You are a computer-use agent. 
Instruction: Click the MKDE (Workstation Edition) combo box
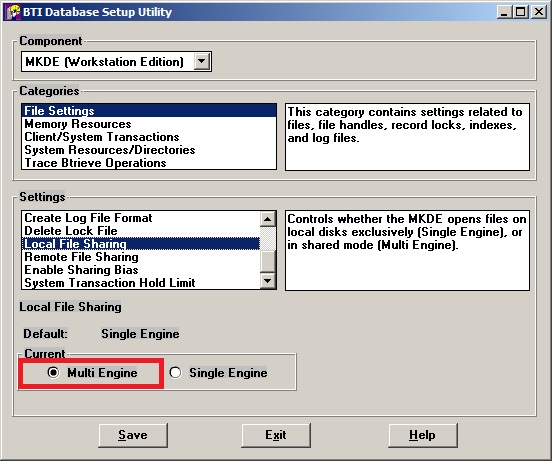(116, 62)
